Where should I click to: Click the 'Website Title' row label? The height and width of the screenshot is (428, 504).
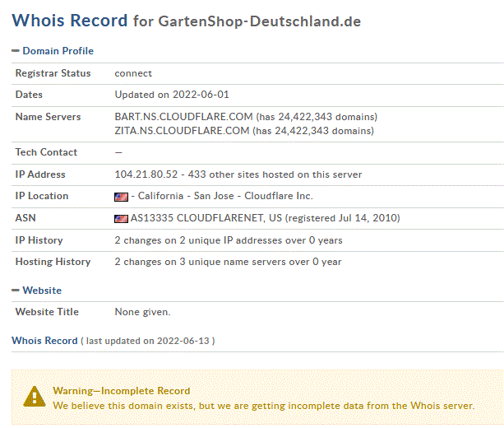(x=47, y=312)
